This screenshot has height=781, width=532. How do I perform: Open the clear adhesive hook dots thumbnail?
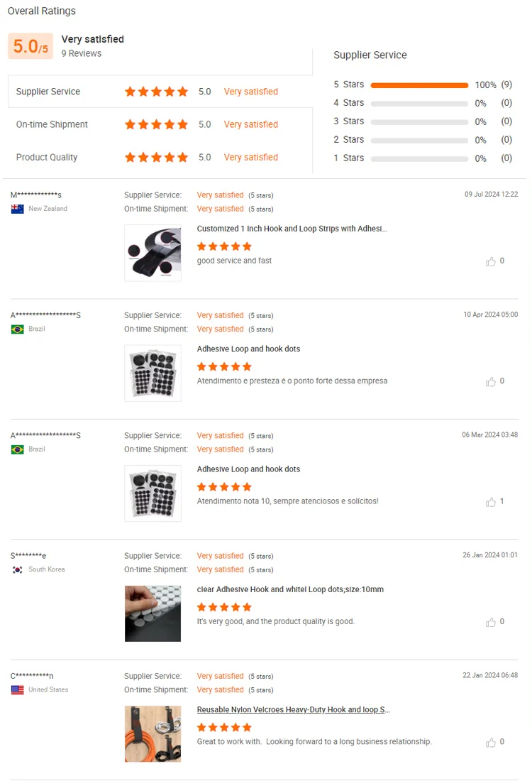[x=153, y=613]
